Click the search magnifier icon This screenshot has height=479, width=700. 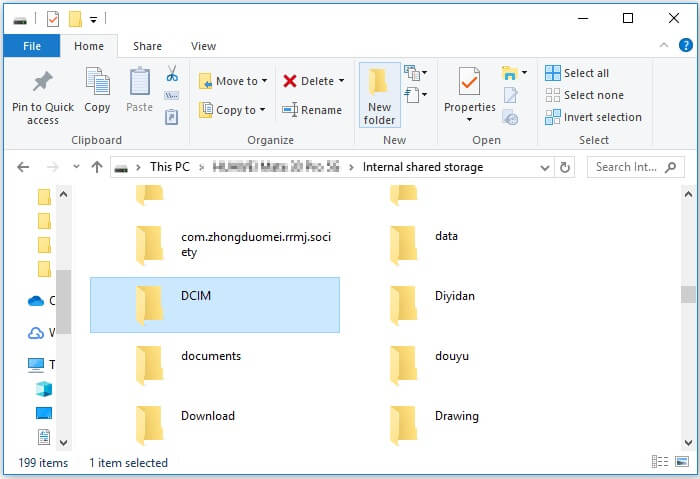(x=671, y=167)
